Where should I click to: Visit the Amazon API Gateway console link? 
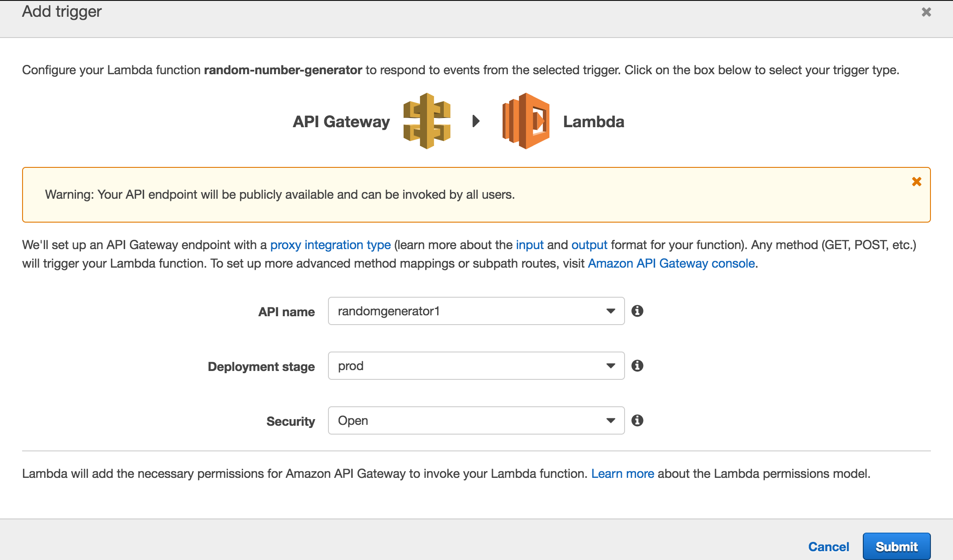[x=671, y=263]
